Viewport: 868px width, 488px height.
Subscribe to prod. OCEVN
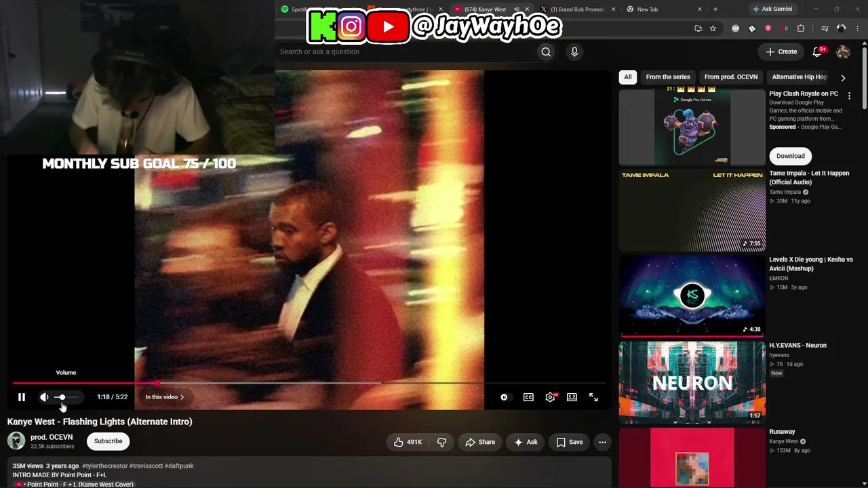tap(108, 441)
